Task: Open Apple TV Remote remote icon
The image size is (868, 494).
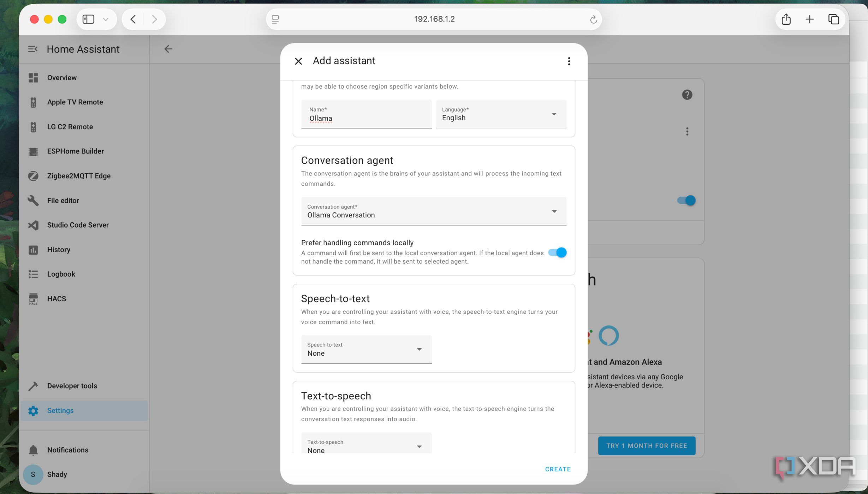Action: [33, 102]
